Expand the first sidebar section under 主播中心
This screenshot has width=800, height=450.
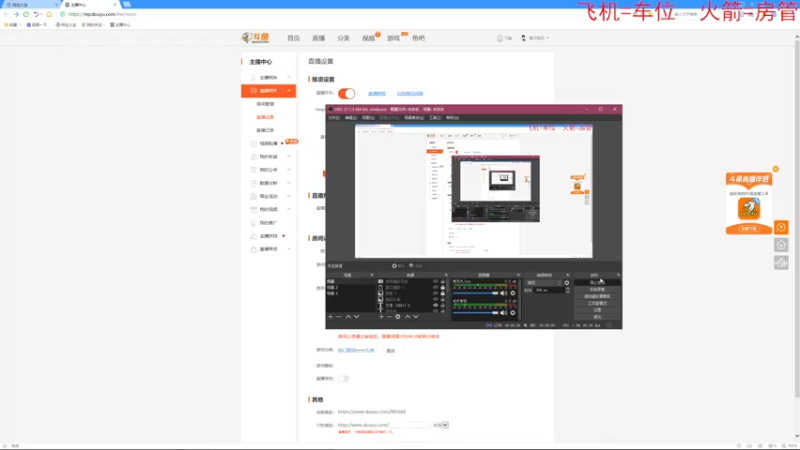(x=289, y=78)
